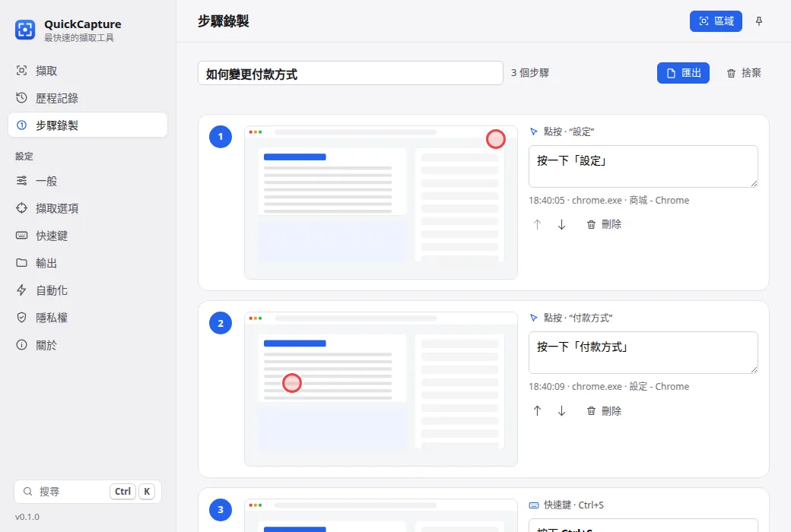791x532 pixels.
Task: Click timestamp 18:40:09 chrome.exe 設定
Action: (x=609, y=386)
